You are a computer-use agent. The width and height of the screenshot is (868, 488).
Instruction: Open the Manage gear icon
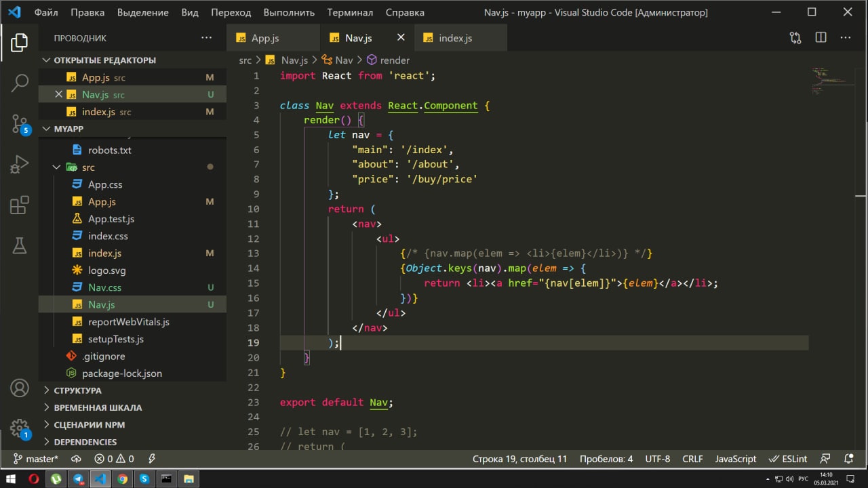pos(20,428)
